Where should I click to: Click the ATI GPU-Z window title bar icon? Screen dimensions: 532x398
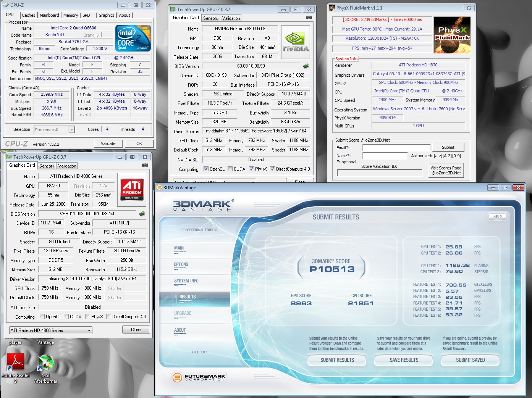click(10, 157)
